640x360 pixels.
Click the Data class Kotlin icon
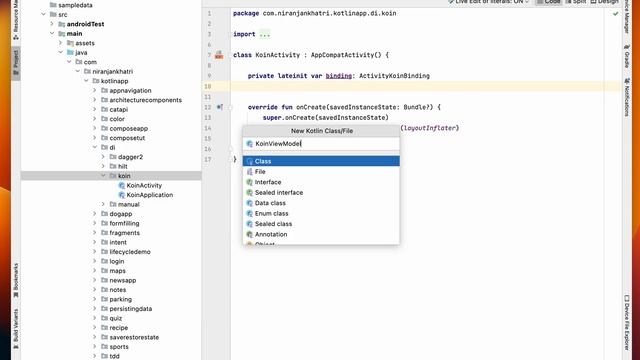tap(250, 203)
